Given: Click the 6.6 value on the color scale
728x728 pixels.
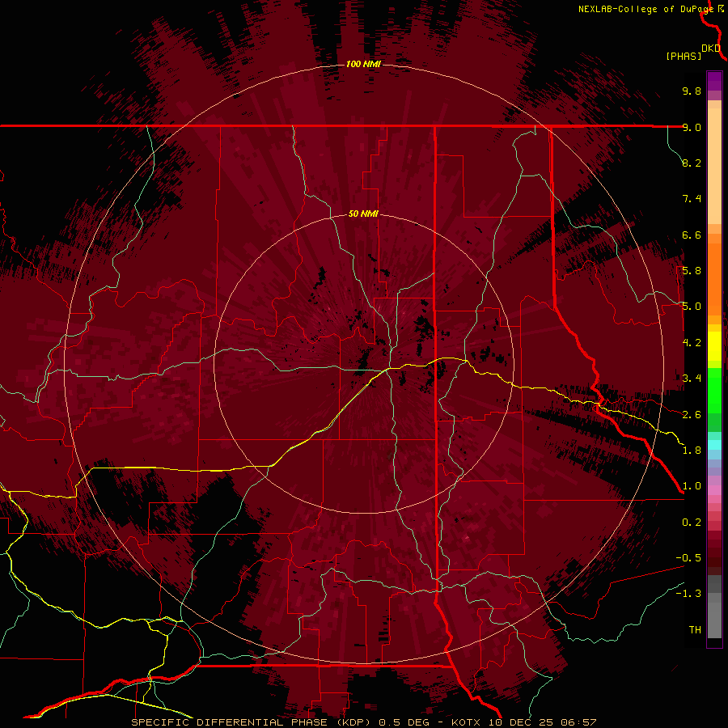Looking at the screenshot, I should (x=692, y=235).
